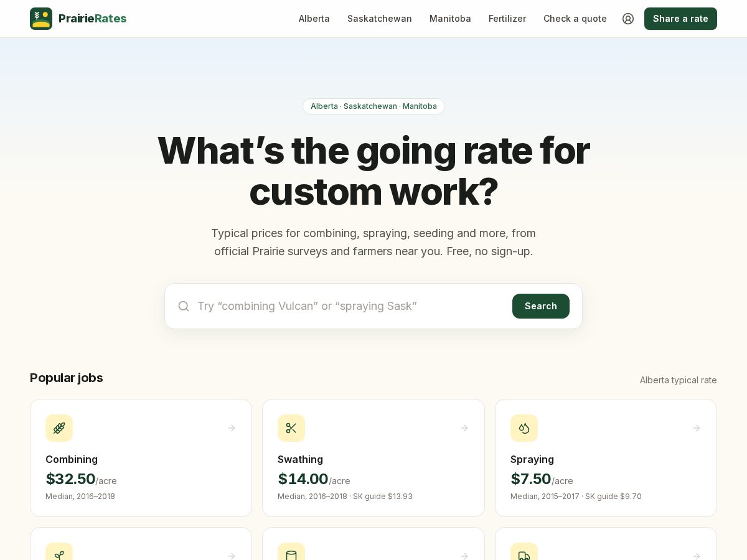Viewport: 747px width, 560px height.
Task: Open Check a quote
Action: (575, 19)
